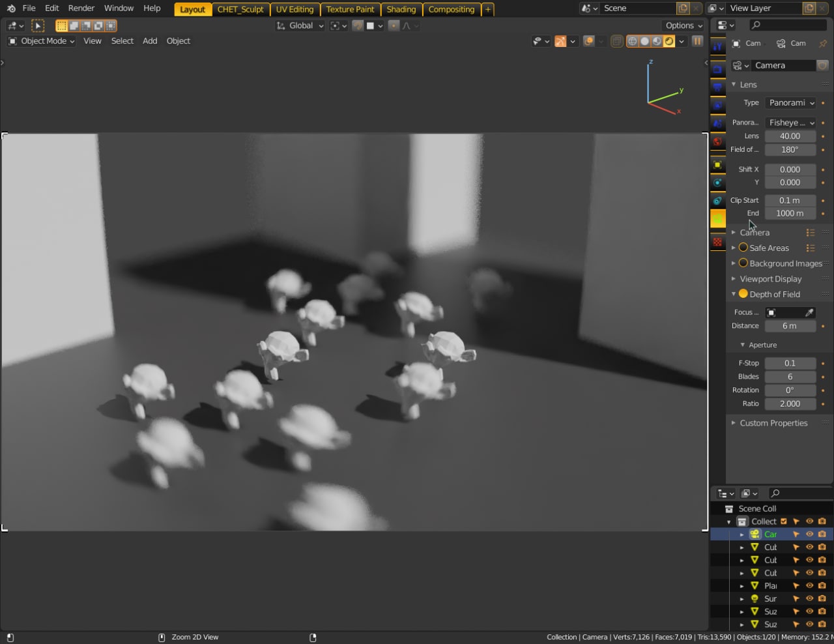Open the Object Constraint properties tab
This screenshot has height=644, width=834.
717,201
